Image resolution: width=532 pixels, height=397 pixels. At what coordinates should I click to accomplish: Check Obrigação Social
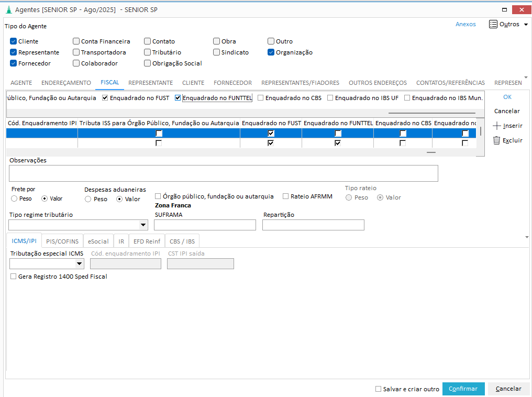[x=147, y=63]
